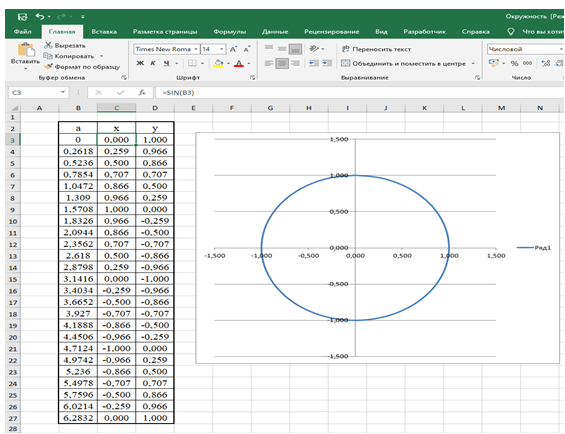Decrease cell indent
The image size is (565, 434).
click(x=313, y=63)
